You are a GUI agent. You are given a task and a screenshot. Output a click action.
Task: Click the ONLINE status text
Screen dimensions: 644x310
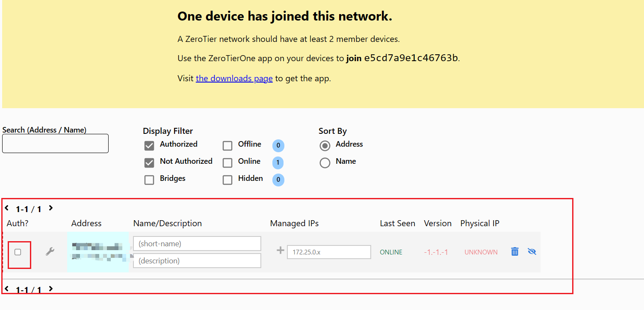point(391,252)
